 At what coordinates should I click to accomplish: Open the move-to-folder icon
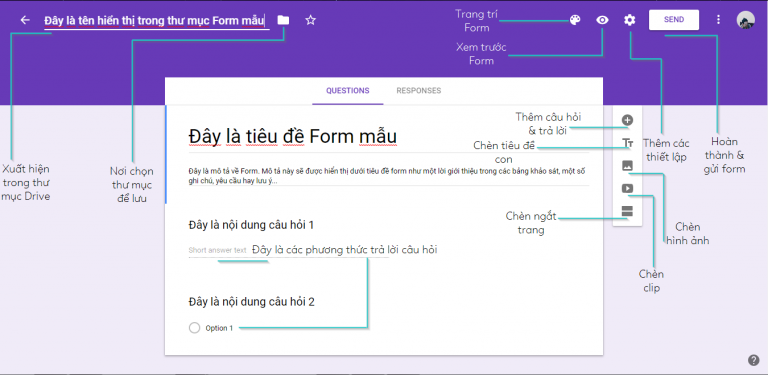(x=283, y=20)
